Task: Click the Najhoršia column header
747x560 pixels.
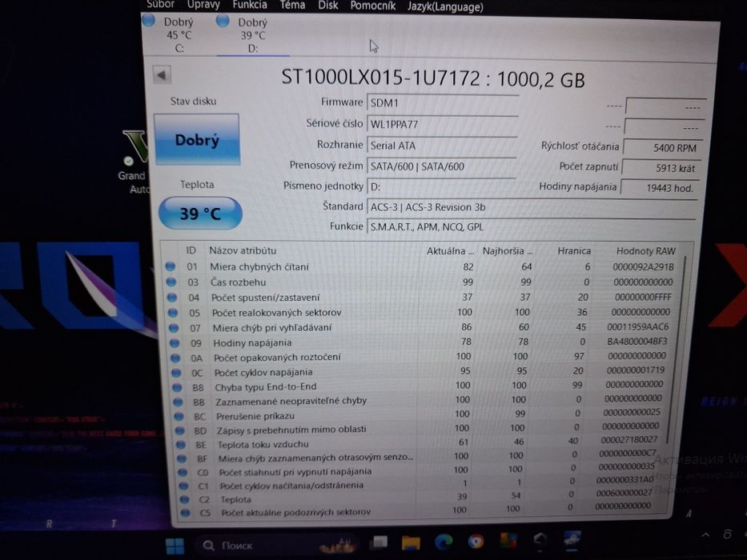Action: [508, 251]
